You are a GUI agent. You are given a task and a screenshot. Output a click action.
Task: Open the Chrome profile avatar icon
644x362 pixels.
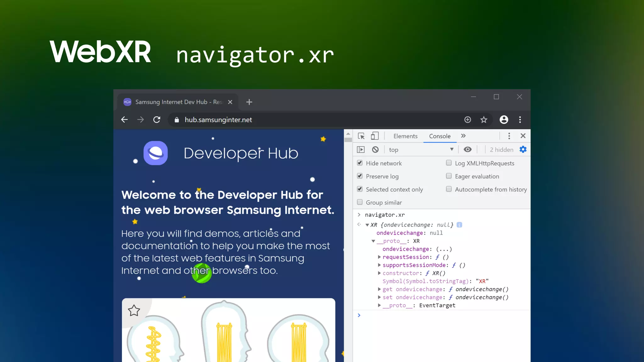point(504,120)
